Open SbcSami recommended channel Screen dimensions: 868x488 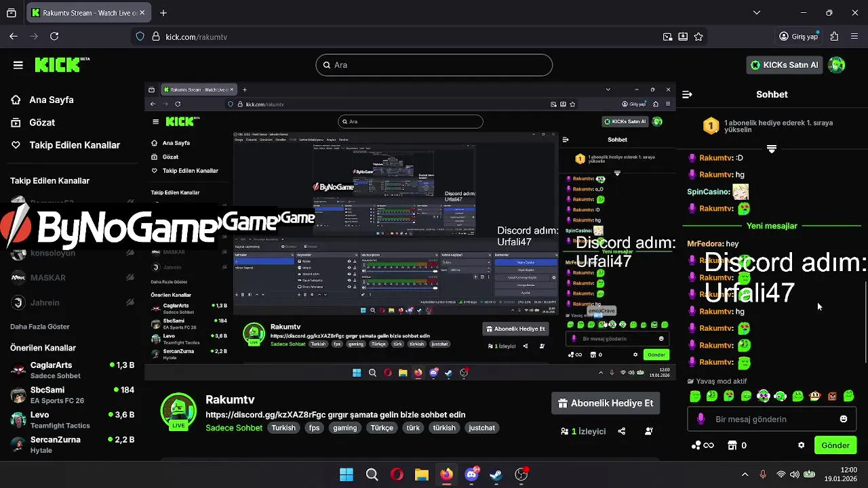click(73, 395)
